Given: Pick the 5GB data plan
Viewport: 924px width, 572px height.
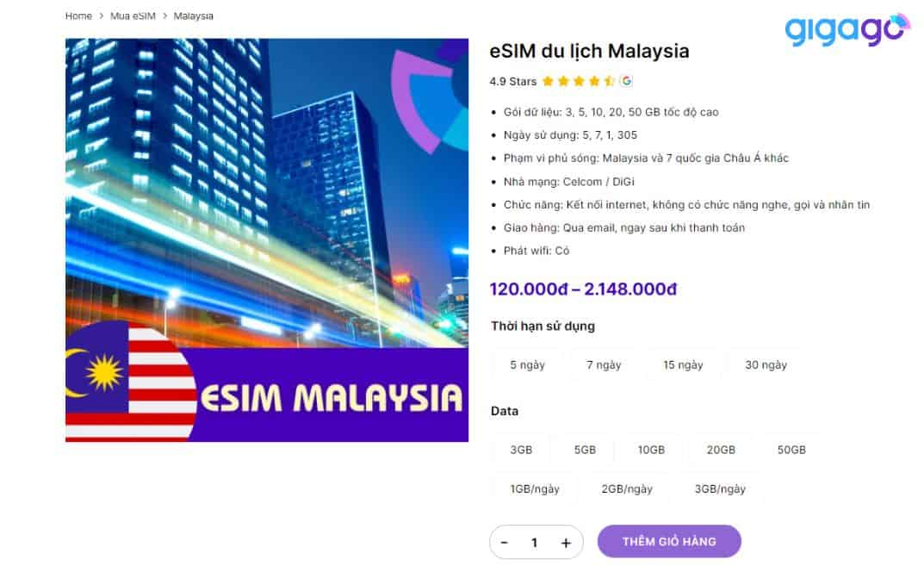Looking at the screenshot, I should point(585,450).
